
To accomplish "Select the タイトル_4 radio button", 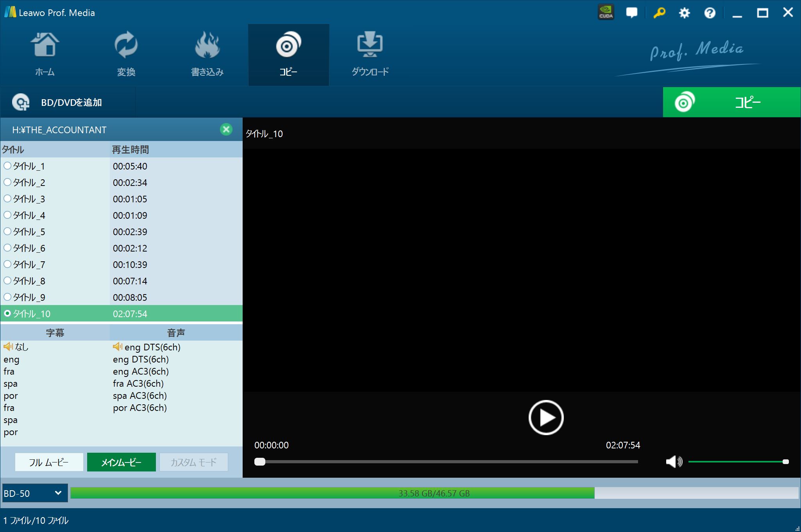I will pos(7,215).
